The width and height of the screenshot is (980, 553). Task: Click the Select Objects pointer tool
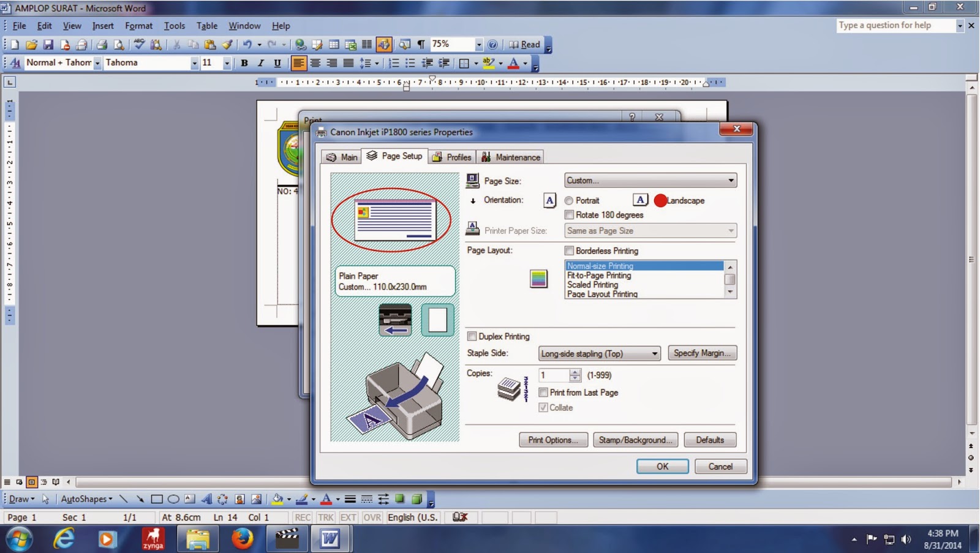point(45,499)
